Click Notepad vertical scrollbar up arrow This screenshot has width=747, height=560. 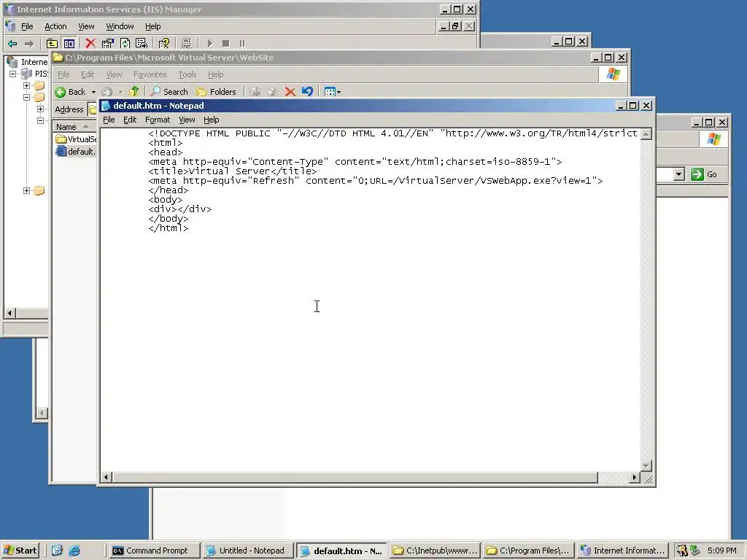(x=646, y=134)
